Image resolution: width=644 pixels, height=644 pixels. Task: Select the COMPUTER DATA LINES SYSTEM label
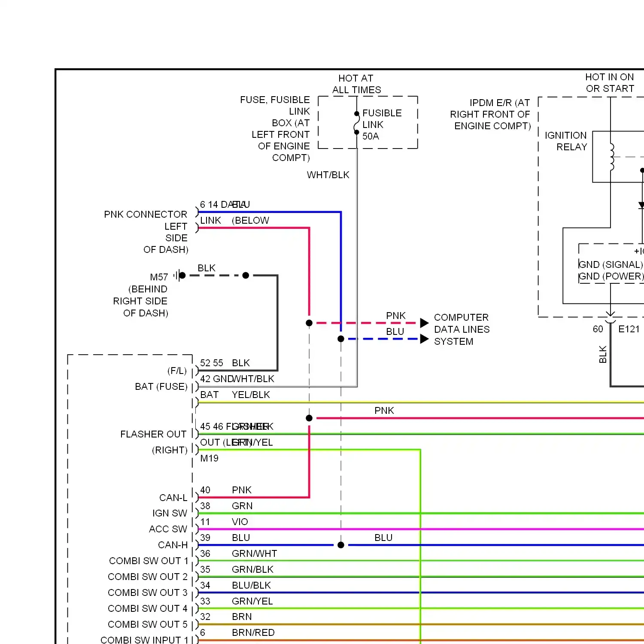462,329
